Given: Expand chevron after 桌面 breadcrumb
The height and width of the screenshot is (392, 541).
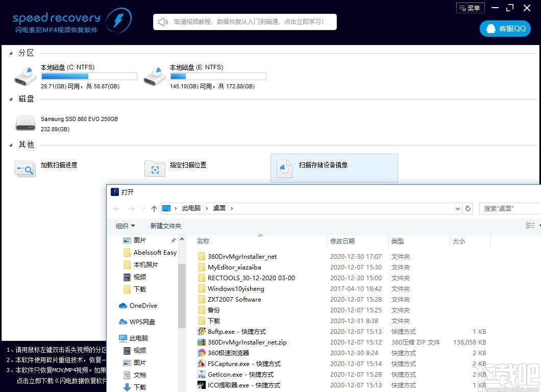Looking at the screenshot, I should pos(232,208).
